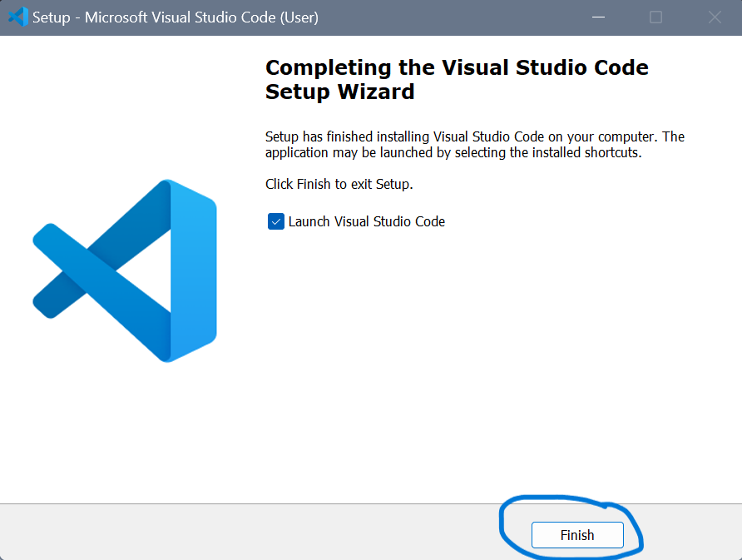
Task: Uncheck the Launch Visual Studio Code checkbox
Action: [276, 221]
